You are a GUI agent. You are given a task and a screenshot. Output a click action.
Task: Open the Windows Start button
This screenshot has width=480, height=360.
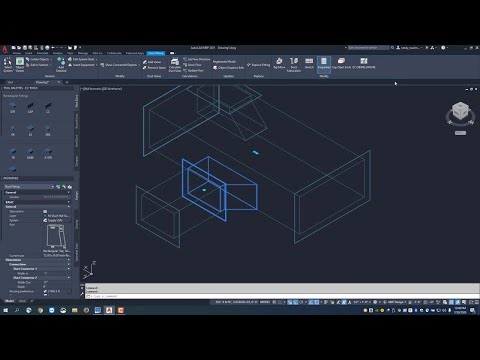[5, 310]
